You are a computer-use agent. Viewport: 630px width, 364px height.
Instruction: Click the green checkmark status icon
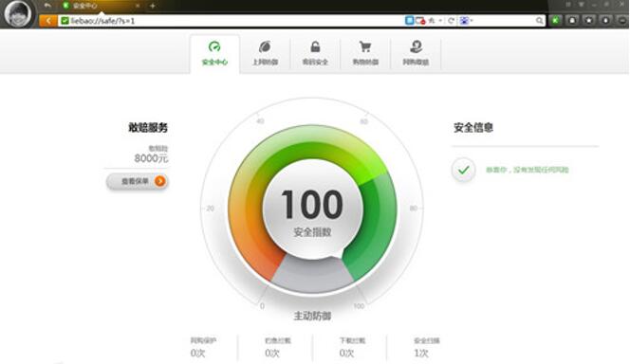(x=464, y=170)
